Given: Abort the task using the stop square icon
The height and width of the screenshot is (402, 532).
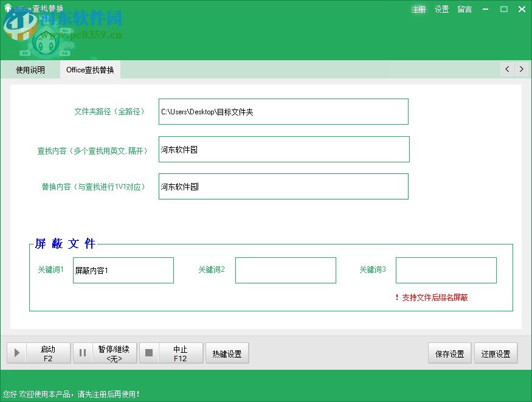Looking at the screenshot, I should click(x=148, y=353).
